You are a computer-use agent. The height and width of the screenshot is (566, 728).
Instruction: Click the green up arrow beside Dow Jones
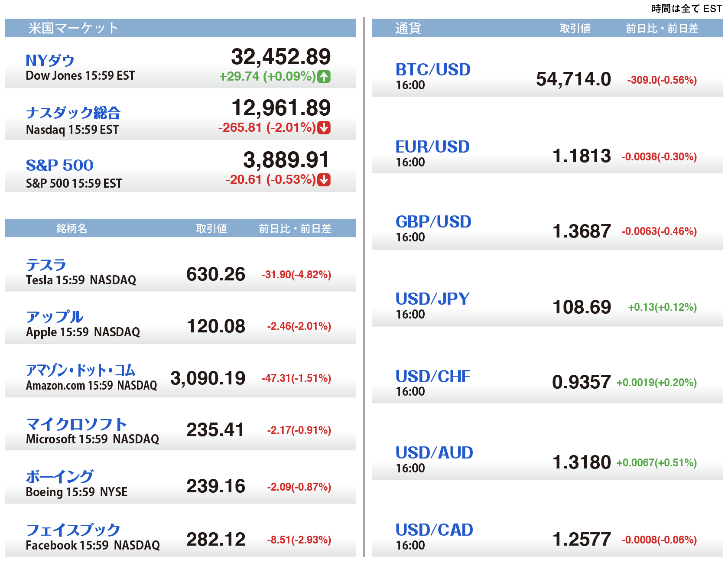pyautogui.click(x=324, y=77)
